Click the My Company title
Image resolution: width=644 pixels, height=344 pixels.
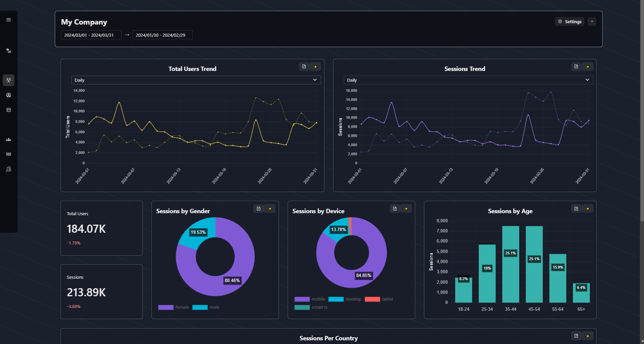tap(84, 22)
